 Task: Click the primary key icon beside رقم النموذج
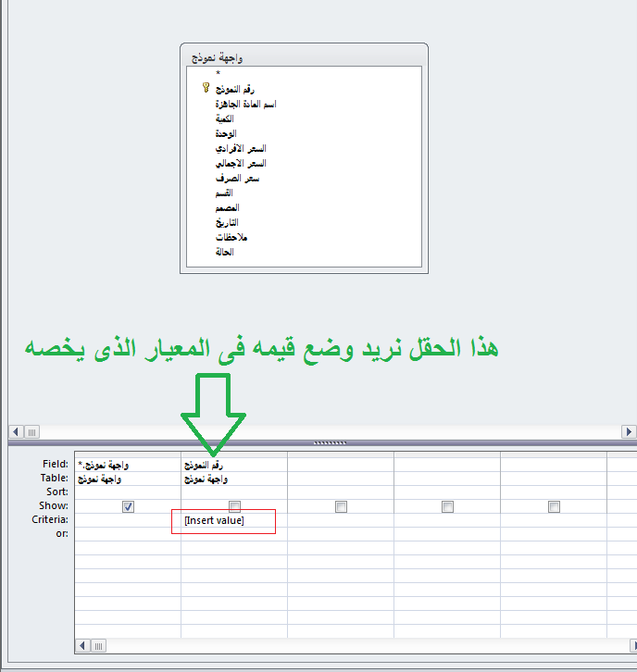[x=206, y=88]
